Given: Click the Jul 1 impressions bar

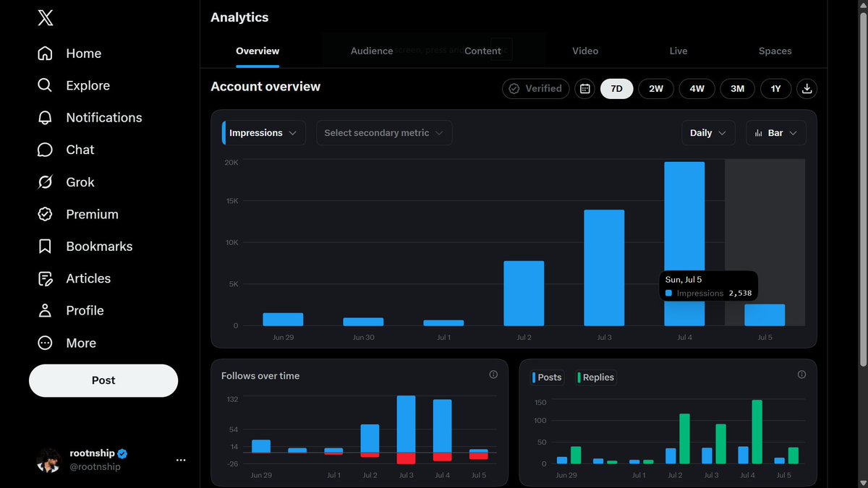Looking at the screenshot, I should pos(443,323).
